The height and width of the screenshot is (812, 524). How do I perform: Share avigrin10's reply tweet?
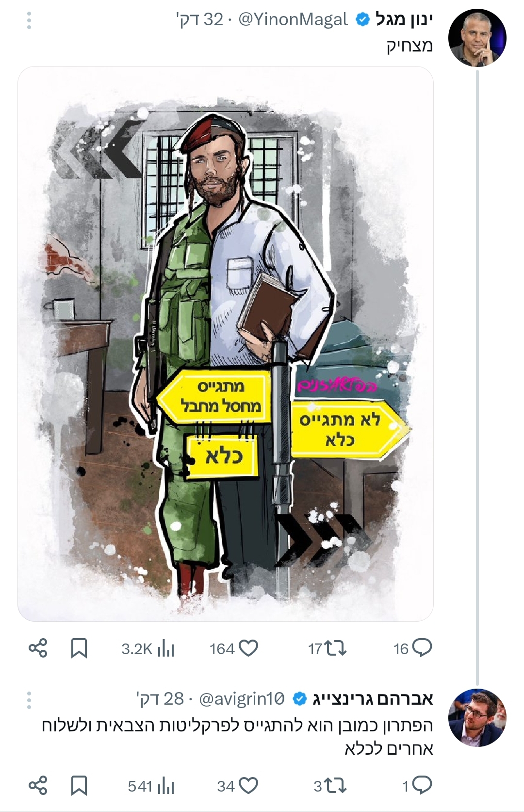point(38,786)
